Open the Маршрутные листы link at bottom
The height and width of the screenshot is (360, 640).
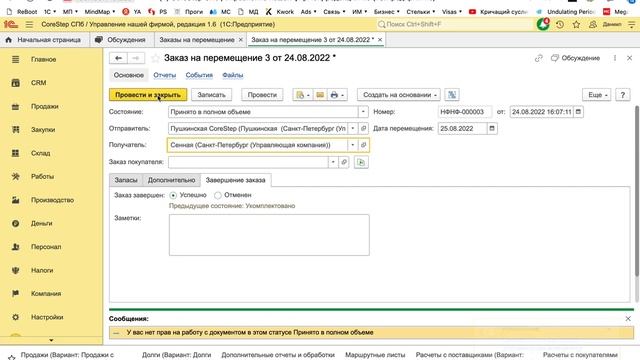375,355
